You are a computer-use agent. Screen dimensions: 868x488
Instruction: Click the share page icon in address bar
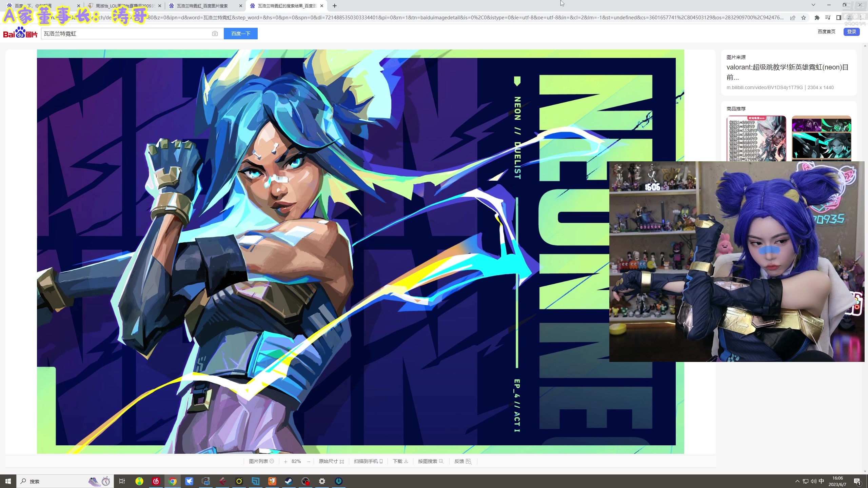793,18
